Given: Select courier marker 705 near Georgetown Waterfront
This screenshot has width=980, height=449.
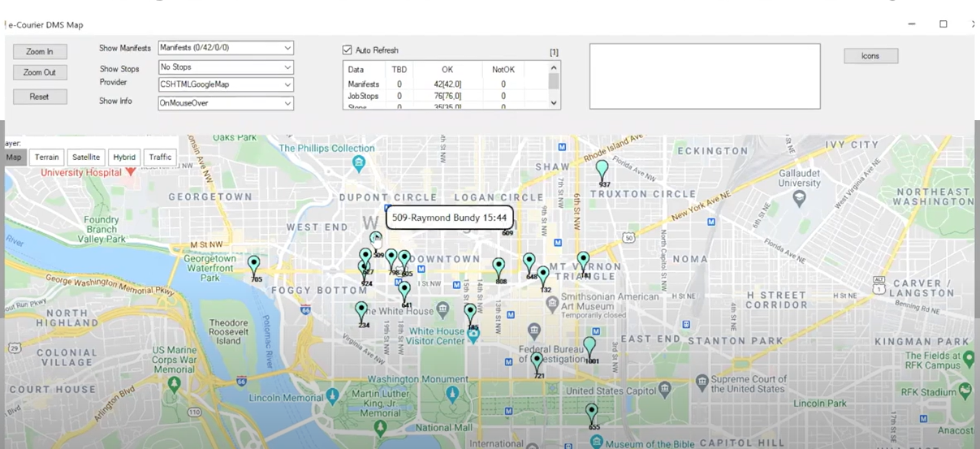Looking at the screenshot, I should (254, 266).
